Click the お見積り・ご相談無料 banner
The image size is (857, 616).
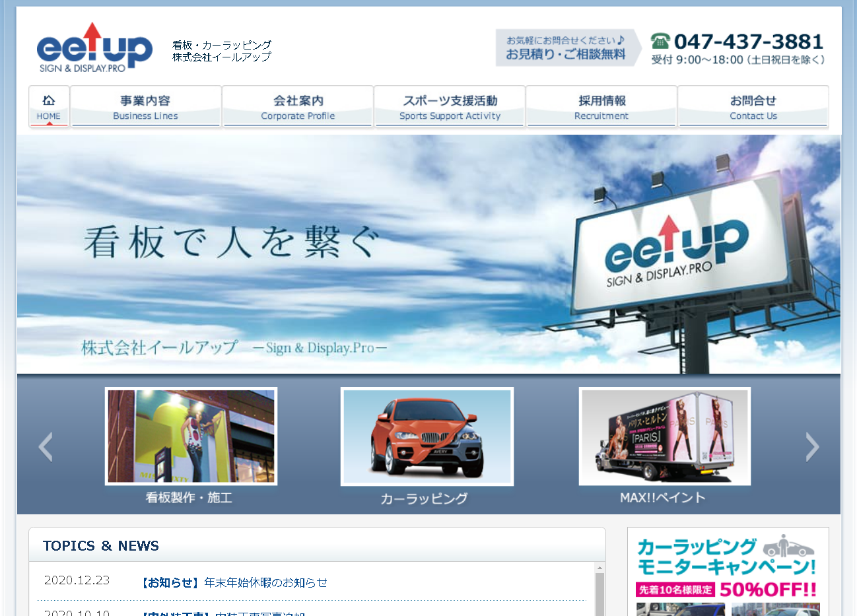click(568, 48)
